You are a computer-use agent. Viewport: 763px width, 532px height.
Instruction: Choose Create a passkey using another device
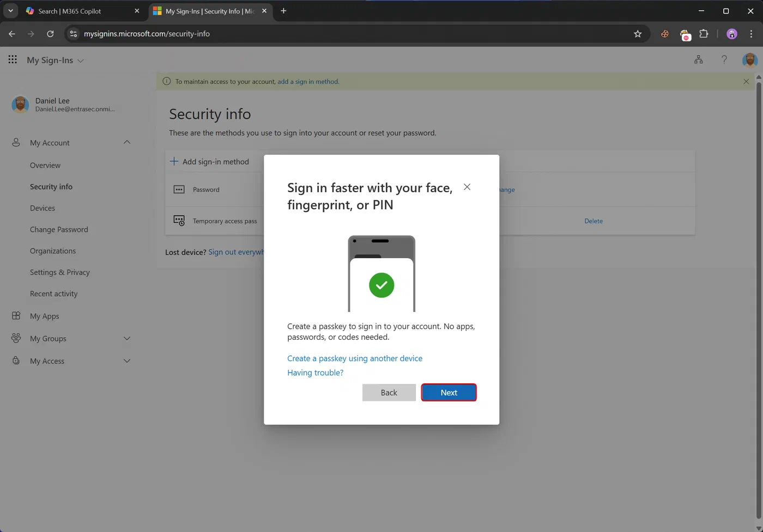tap(355, 358)
